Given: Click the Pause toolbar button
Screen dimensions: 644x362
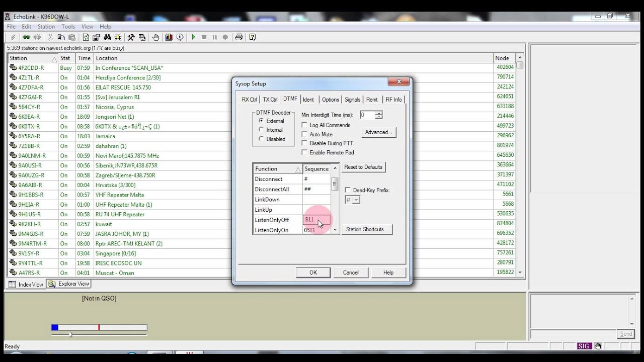Looking at the screenshot, I should tap(215, 37).
